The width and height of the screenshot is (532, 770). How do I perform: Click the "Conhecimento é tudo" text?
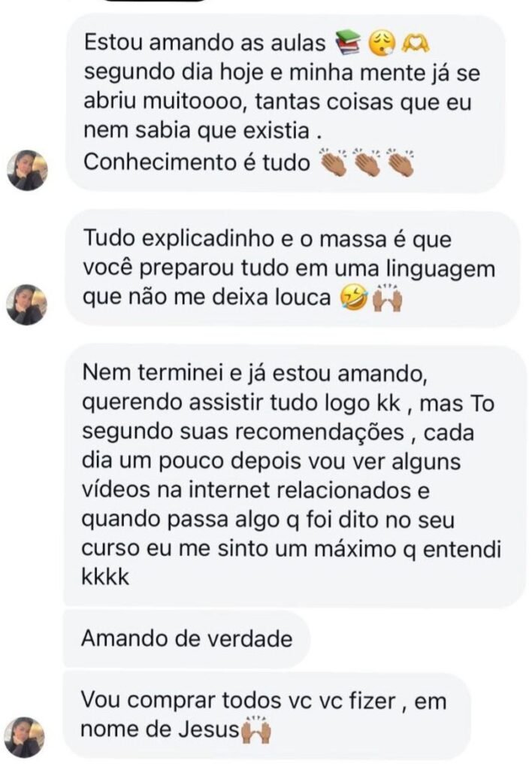pos(197,162)
